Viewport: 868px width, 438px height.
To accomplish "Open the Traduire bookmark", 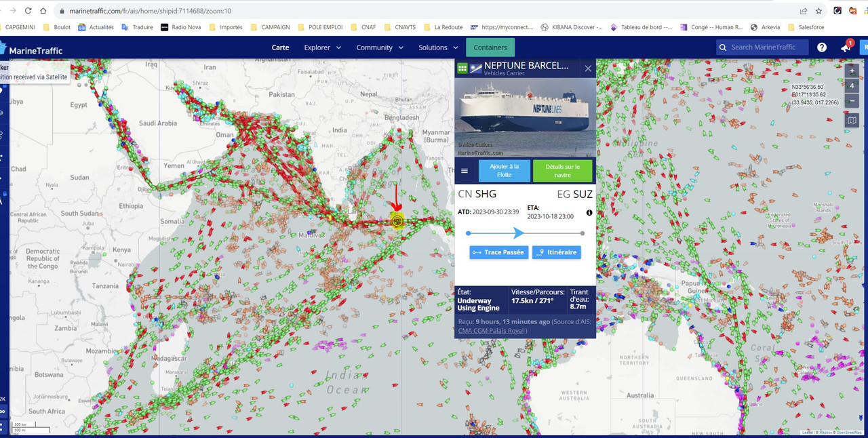I will coord(138,27).
